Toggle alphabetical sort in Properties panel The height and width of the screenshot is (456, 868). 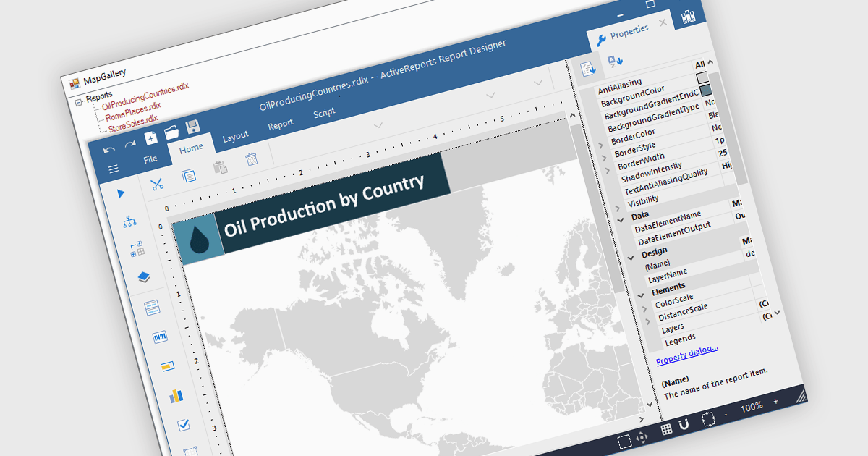pyautogui.click(x=615, y=61)
